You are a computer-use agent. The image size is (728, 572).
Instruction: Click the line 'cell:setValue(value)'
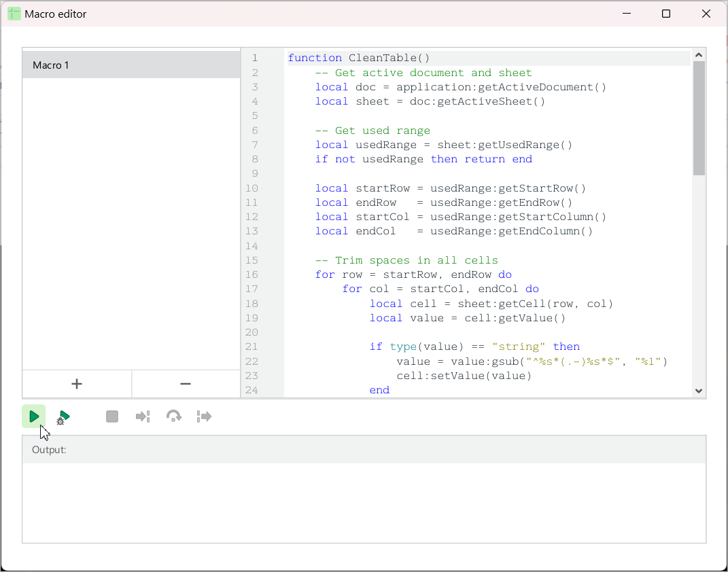click(464, 376)
